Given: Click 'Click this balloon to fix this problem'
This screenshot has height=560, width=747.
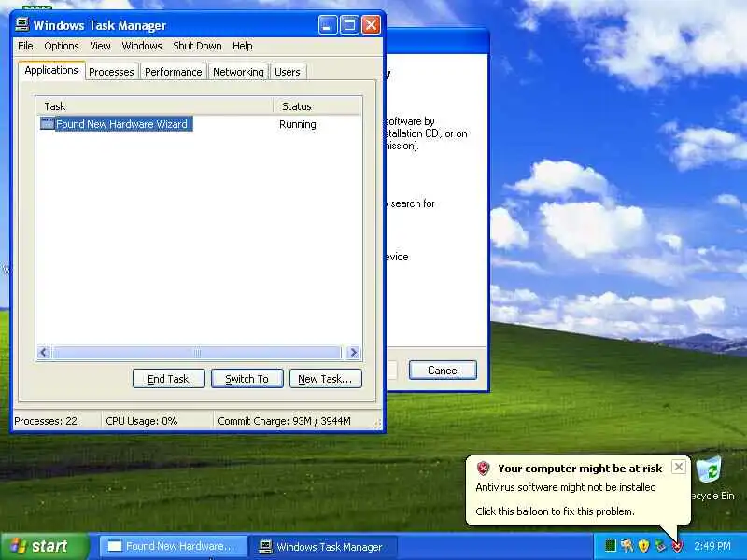Looking at the screenshot, I should pos(555,511).
